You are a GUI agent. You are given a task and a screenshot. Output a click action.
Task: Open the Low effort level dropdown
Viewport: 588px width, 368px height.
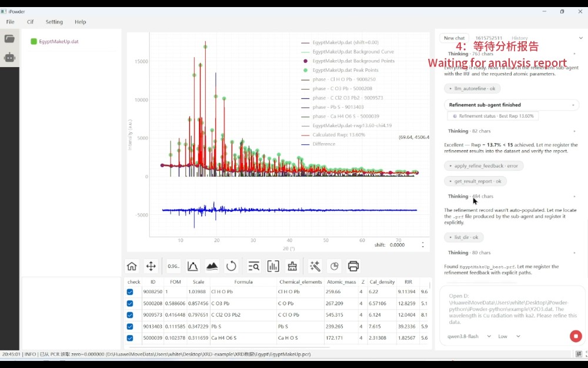509,336
